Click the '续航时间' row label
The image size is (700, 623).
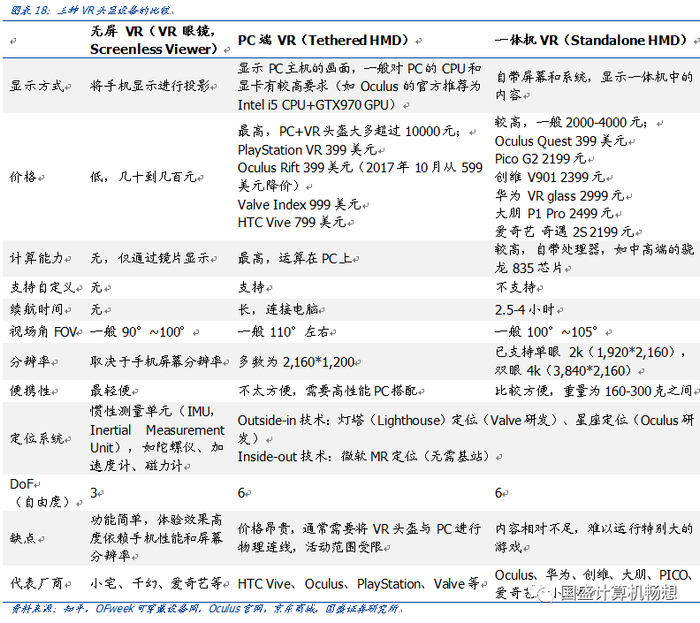point(37,309)
